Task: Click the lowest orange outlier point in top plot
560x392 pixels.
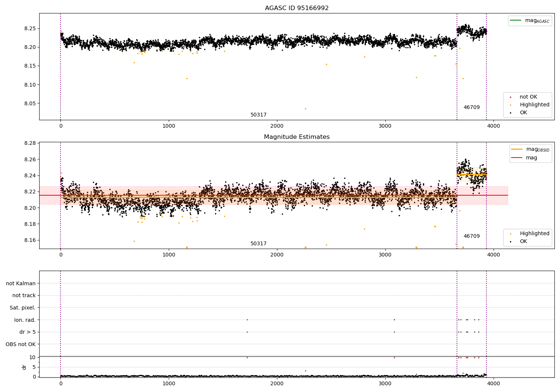Action: 305,109
